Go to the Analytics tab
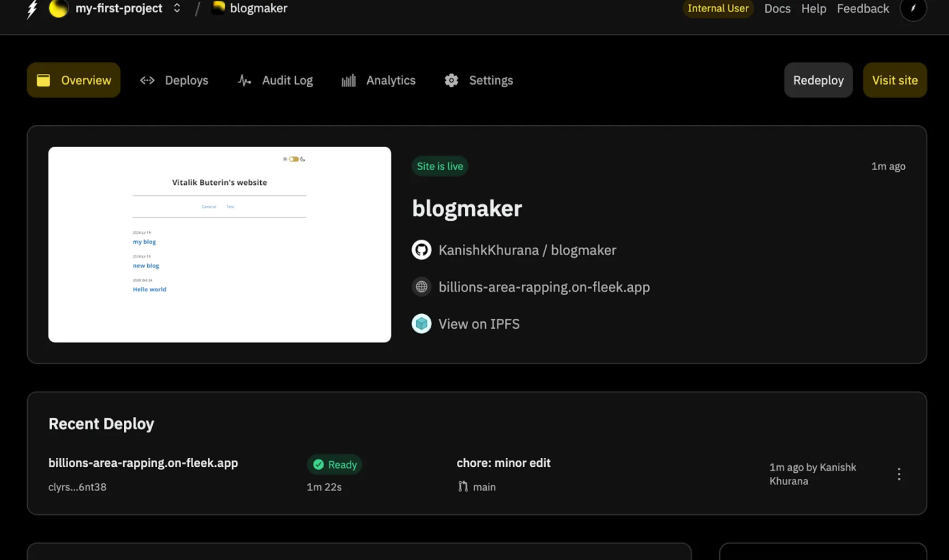949x560 pixels. coord(378,80)
